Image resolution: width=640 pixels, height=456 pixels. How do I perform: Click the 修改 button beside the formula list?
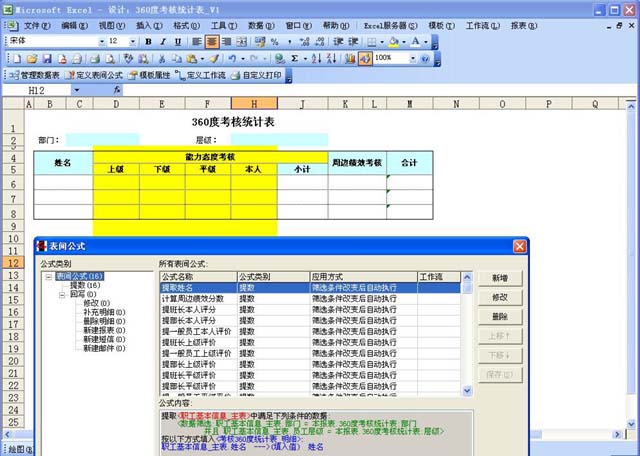click(x=500, y=297)
